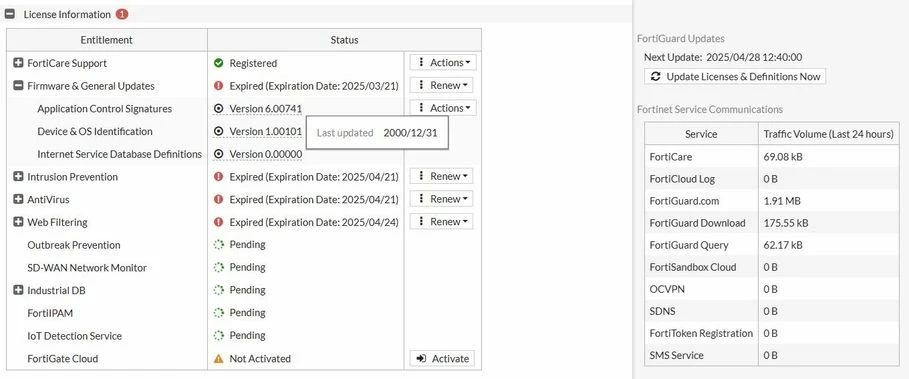This screenshot has height=379, width=909.
Task: Expand FortiCare Support entitlement
Action: [18, 63]
